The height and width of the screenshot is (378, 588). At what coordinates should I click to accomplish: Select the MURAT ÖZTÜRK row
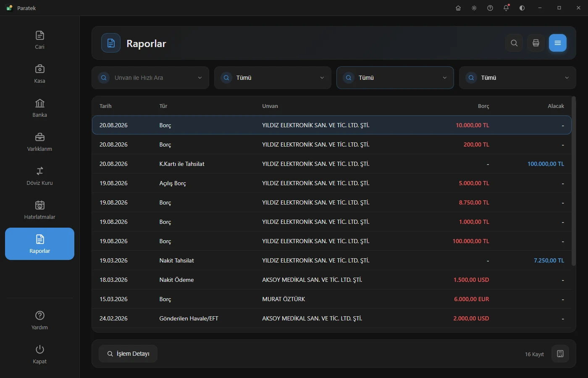332,299
